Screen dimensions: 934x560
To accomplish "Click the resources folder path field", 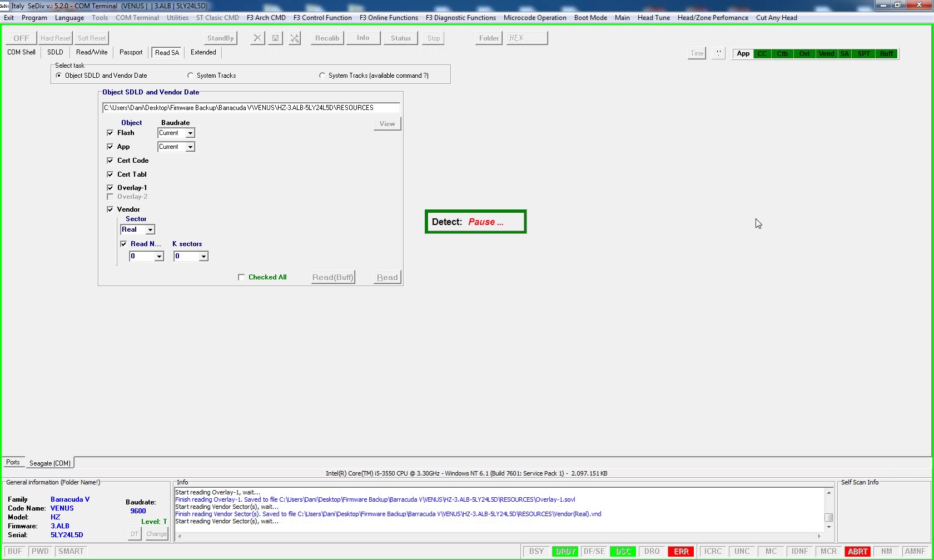I will click(251, 108).
